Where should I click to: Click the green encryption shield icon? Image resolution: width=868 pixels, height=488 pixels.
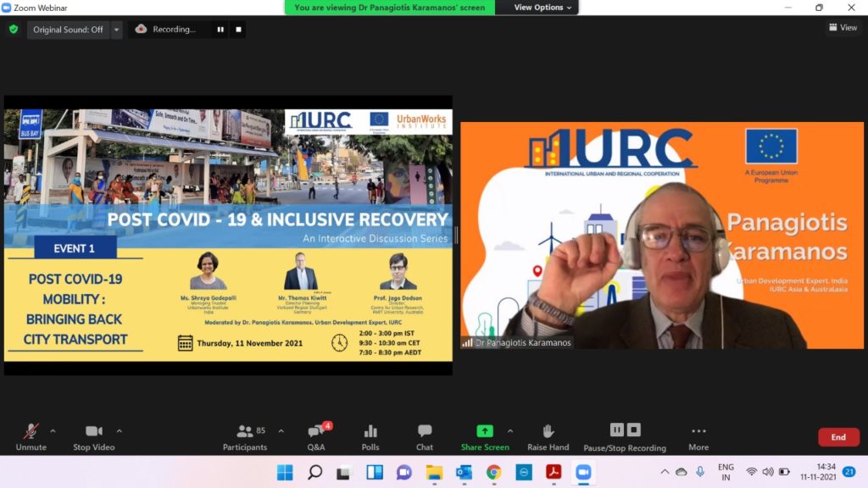[14, 29]
